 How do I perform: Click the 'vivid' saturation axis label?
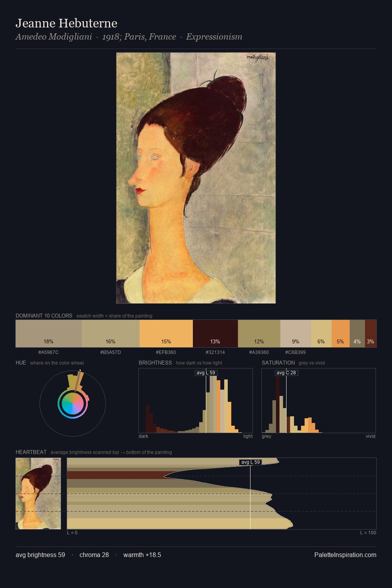[x=370, y=436]
